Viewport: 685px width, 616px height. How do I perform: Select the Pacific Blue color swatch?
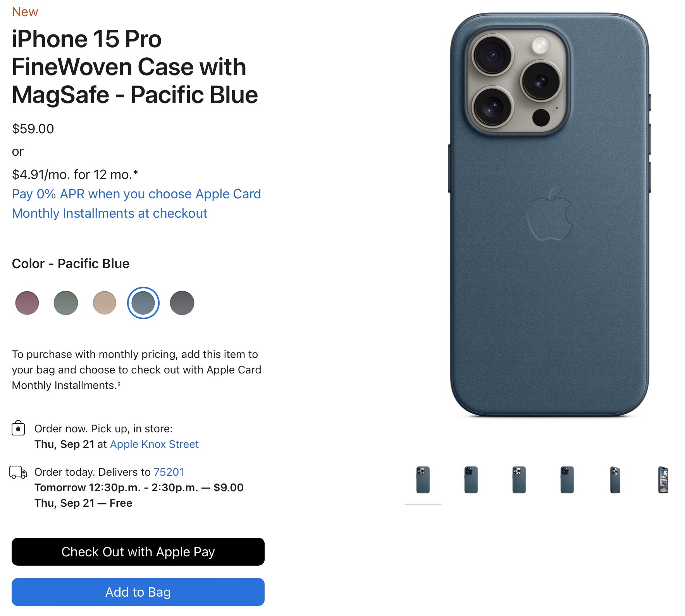[x=143, y=303]
